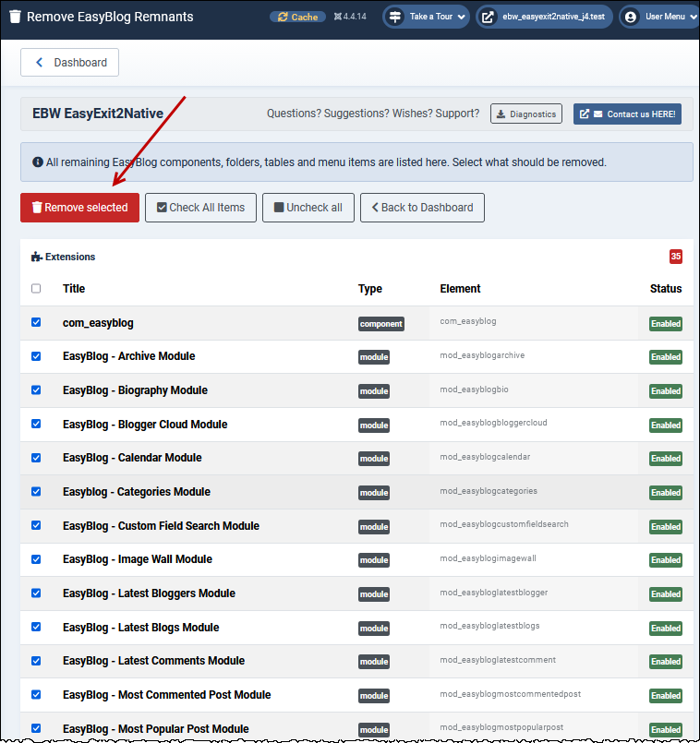The height and width of the screenshot is (743, 700).
Task: Click Check All Items button
Action: click(200, 208)
